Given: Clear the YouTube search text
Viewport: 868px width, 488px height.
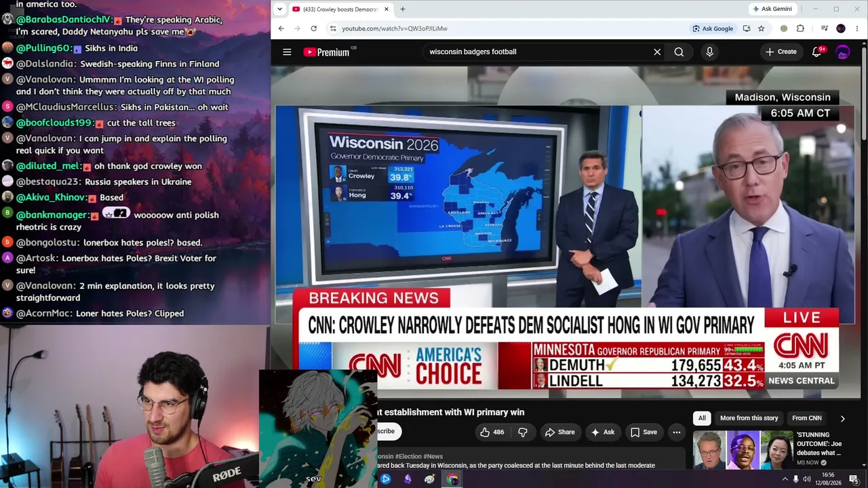Looking at the screenshot, I should click(x=657, y=52).
